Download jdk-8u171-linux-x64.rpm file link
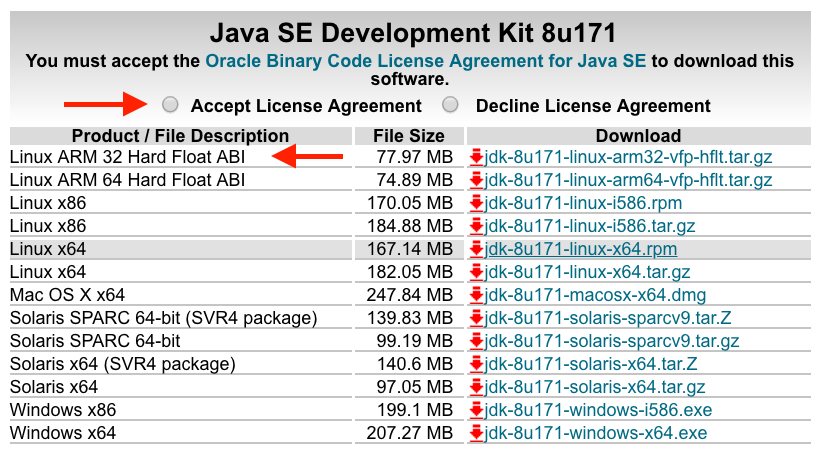The height and width of the screenshot is (456, 827). tap(581, 250)
